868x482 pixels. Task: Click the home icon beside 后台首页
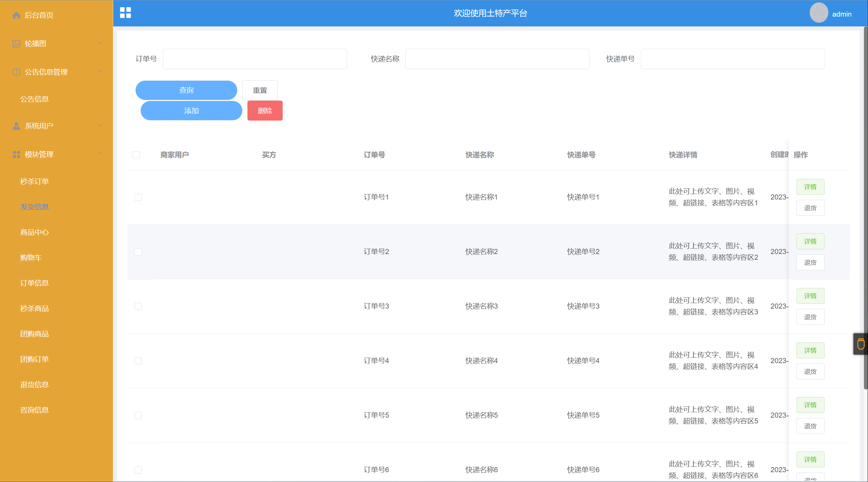click(x=16, y=15)
